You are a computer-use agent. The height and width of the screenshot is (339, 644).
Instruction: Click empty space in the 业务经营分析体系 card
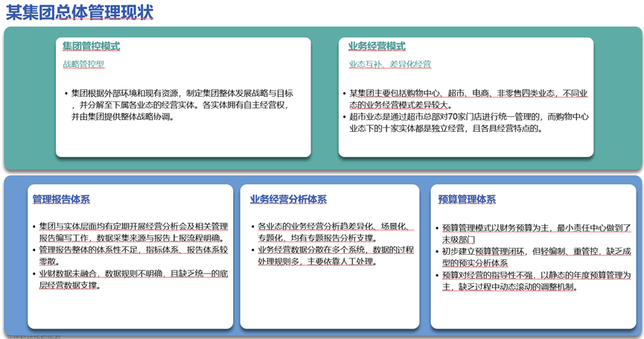coord(328,302)
